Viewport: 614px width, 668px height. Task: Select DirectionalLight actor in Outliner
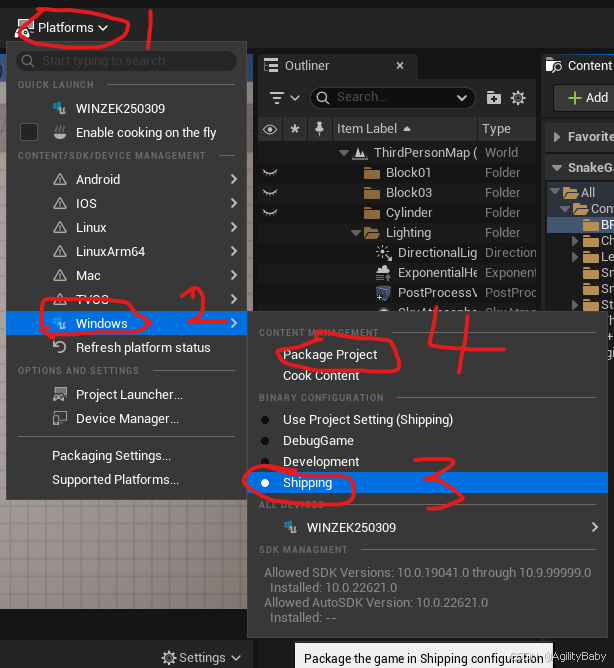click(397, 253)
